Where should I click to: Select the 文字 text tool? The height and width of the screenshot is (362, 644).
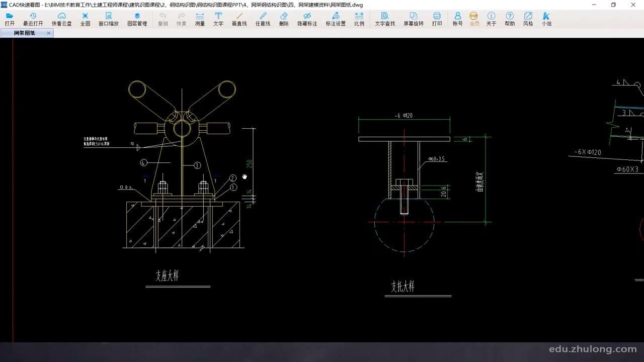coord(218,19)
